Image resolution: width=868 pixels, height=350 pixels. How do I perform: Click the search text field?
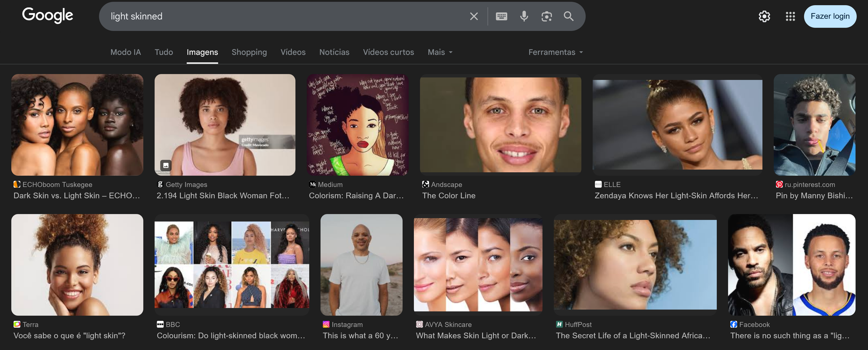pos(286,16)
